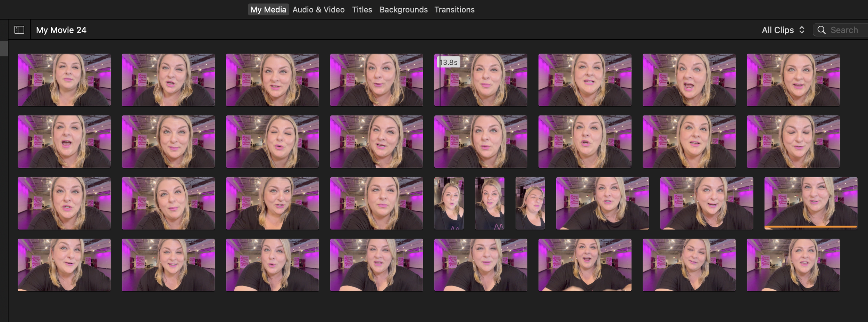
Task: Select the clip underlined with an orange bar
Action: point(811,203)
